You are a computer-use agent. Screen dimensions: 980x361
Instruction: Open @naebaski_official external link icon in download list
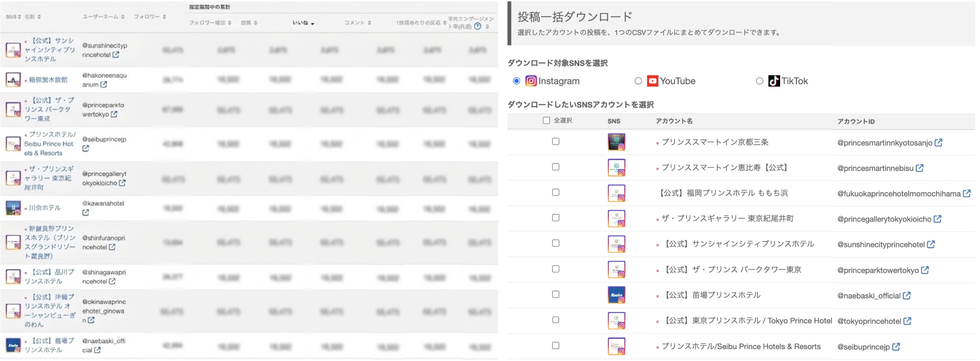(907, 296)
